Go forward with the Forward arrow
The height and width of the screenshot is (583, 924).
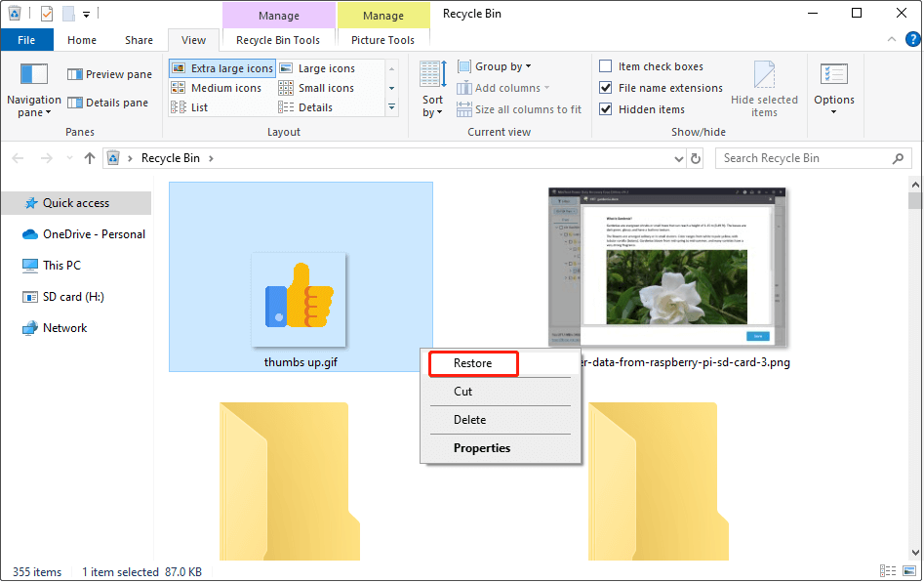point(47,158)
